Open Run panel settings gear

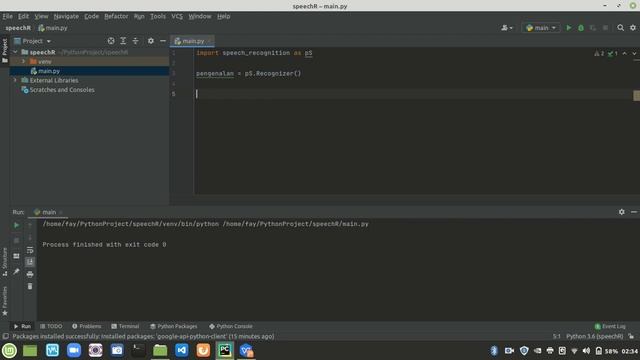tap(622, 212)
